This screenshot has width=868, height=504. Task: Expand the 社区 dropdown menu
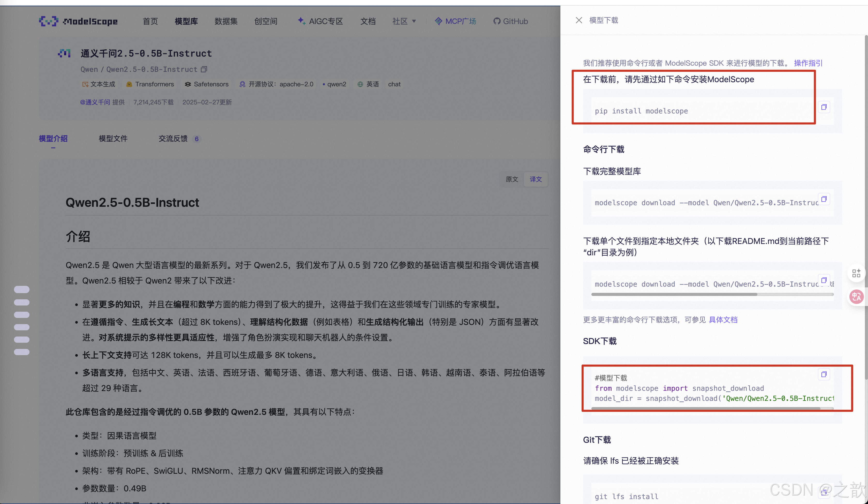404,21
